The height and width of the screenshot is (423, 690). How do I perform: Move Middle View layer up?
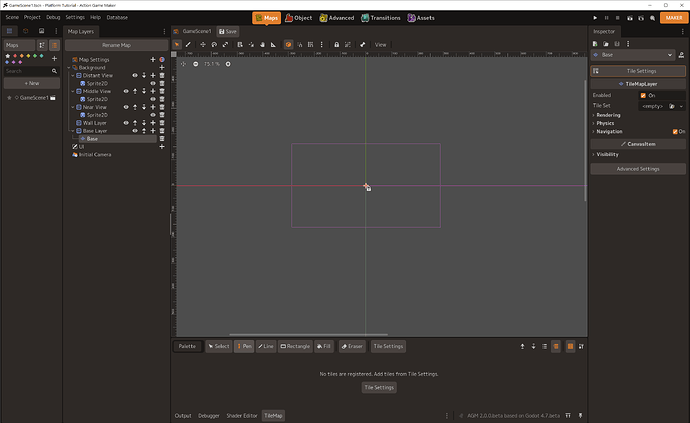click(x=135, y=91)
